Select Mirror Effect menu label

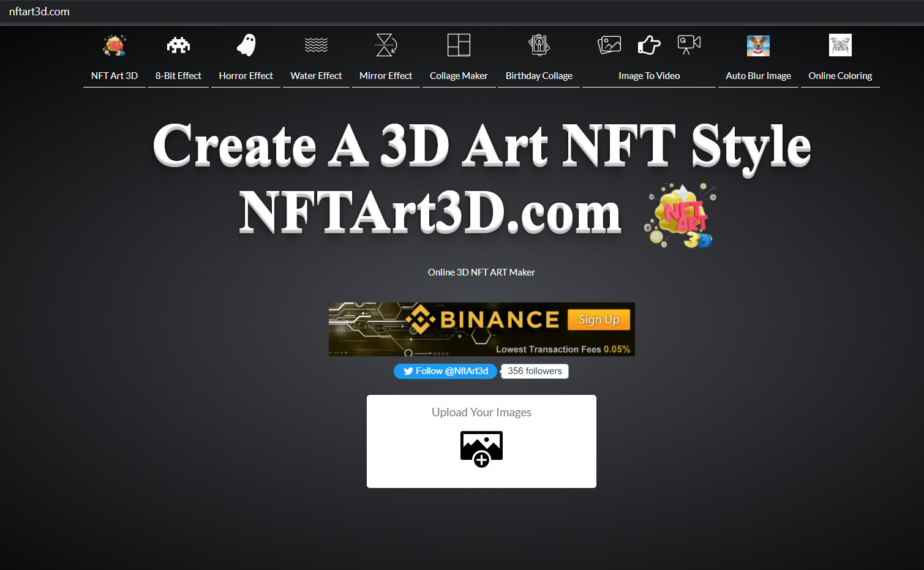pos(386,76)
